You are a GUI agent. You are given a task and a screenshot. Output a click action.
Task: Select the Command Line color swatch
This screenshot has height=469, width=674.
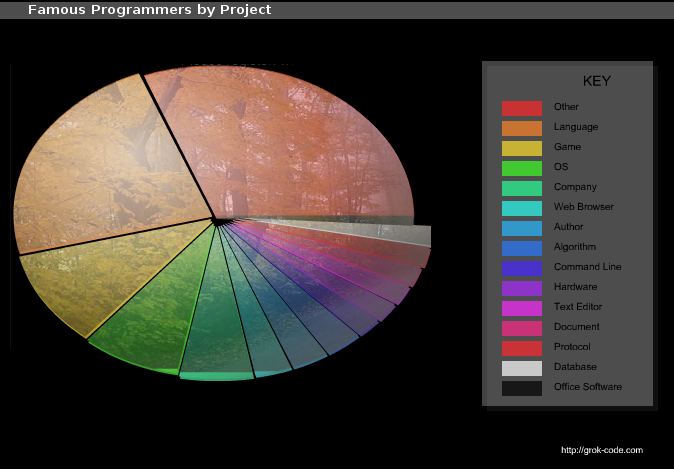tap(521, 268)
